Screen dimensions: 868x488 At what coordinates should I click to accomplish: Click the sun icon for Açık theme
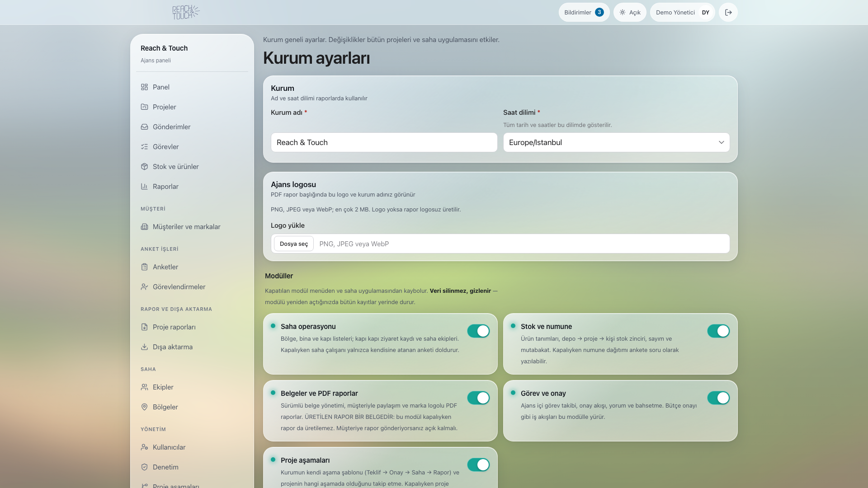623,12
